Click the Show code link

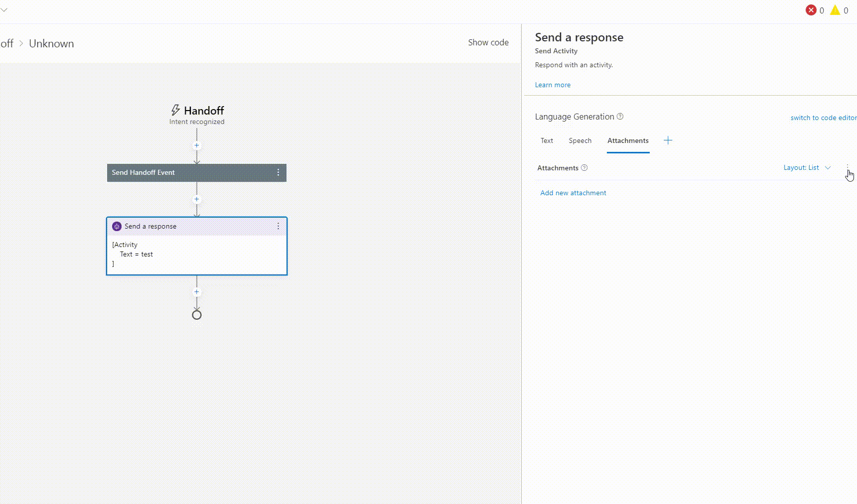[x=488, y=42]
